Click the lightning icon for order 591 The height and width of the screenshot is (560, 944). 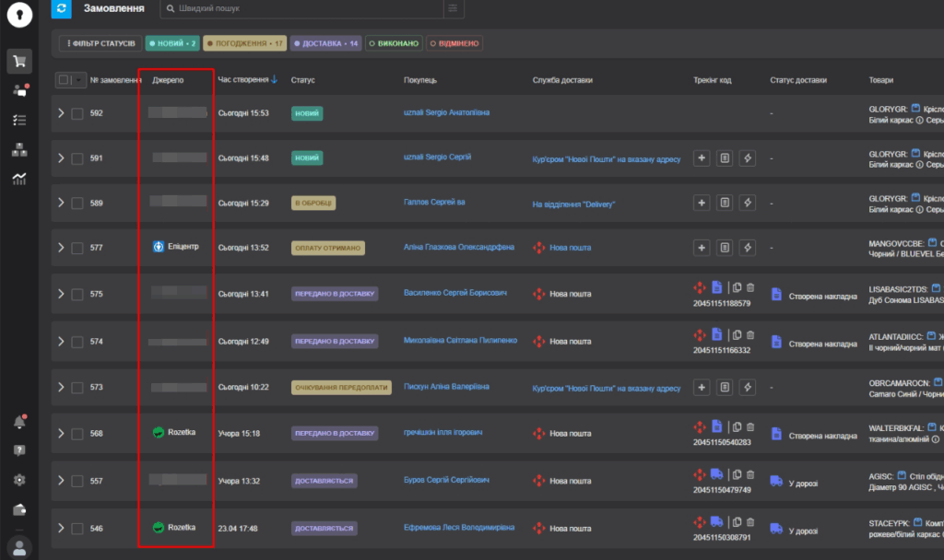coord(748,158)
